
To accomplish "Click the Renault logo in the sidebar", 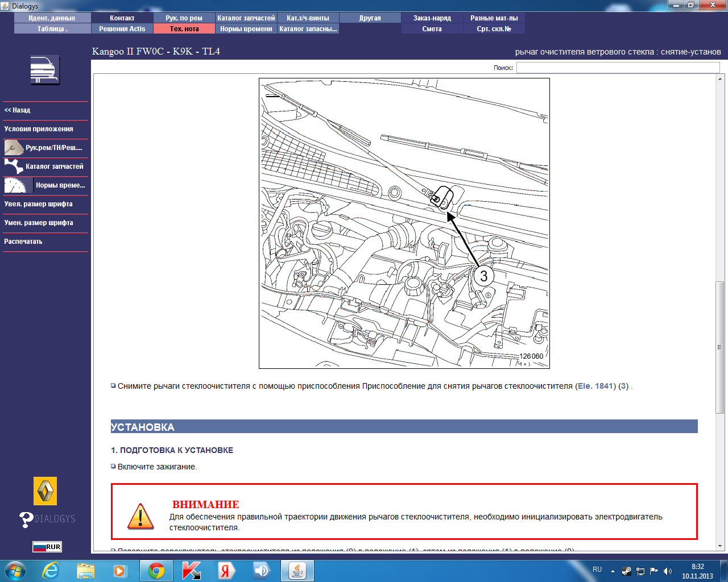I will [45, 491].
